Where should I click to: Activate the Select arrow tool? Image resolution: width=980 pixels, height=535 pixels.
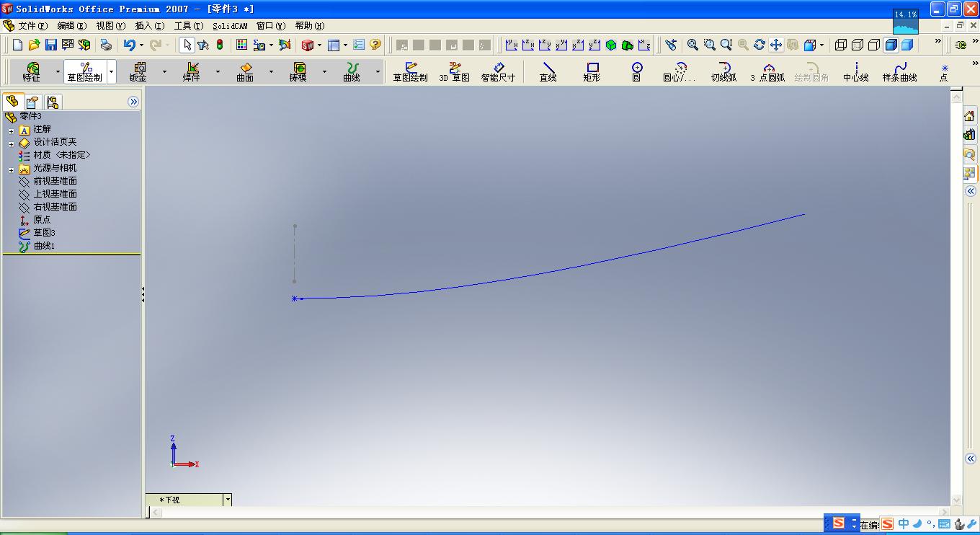coord(187,45)
